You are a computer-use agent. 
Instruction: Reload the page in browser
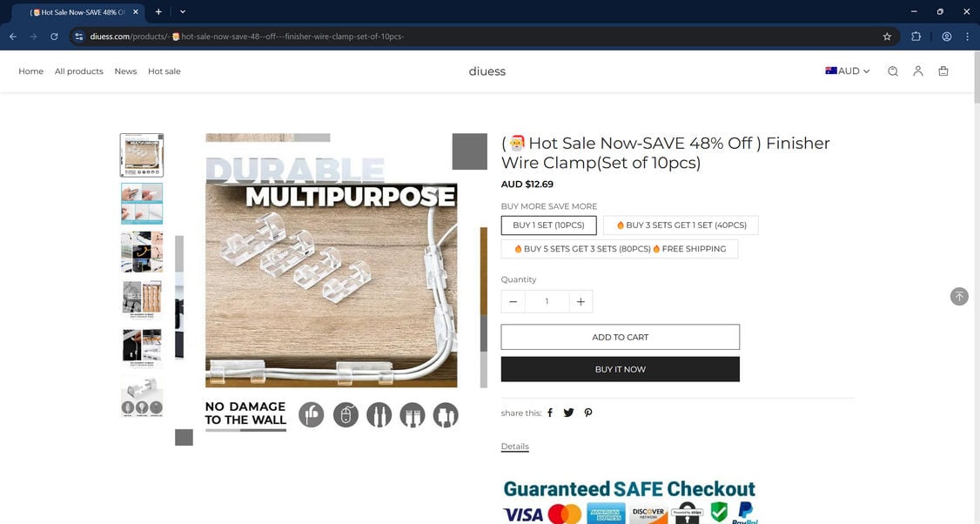pyautogui.click(x=54, y=37)
